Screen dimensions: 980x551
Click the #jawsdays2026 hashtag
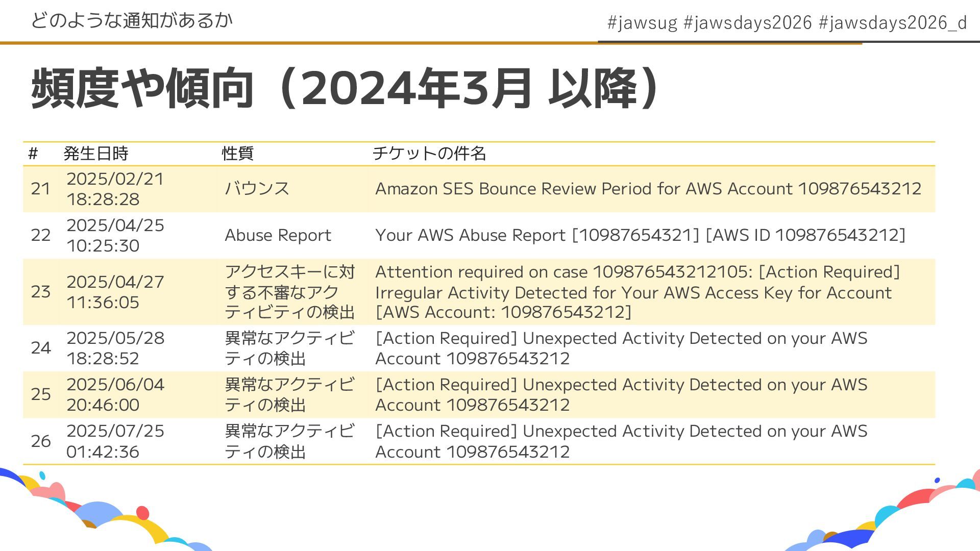(747, 22)
